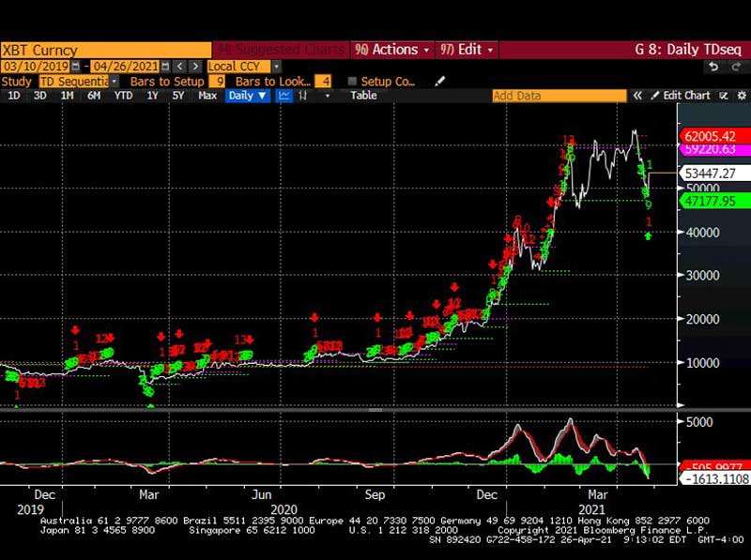The width and height of the screenshot is (751, 560).
Task: Select the line chart type icon
Action: click(284, 96)
